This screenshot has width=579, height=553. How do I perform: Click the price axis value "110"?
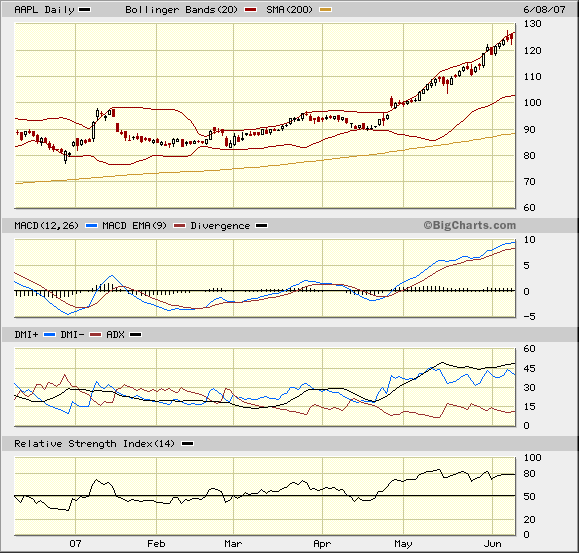(532, 76)
